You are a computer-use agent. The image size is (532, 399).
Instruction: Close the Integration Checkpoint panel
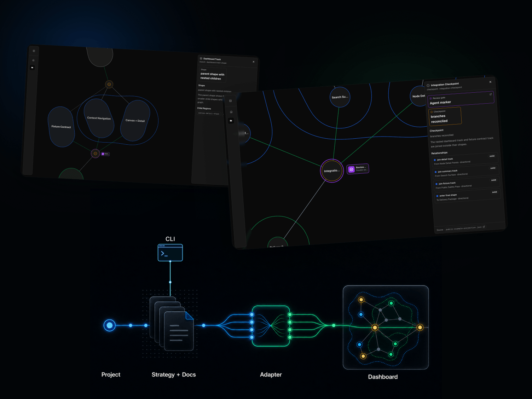(490, 82)
